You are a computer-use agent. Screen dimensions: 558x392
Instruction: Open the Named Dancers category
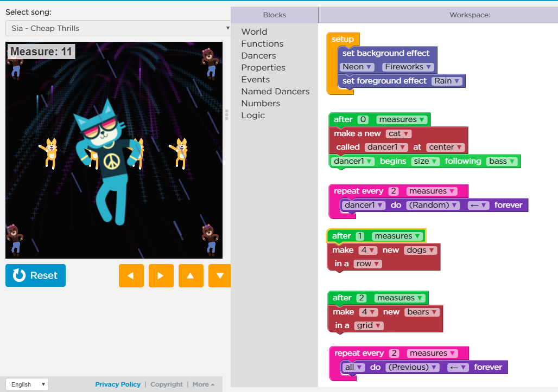(x=275, y=91)
